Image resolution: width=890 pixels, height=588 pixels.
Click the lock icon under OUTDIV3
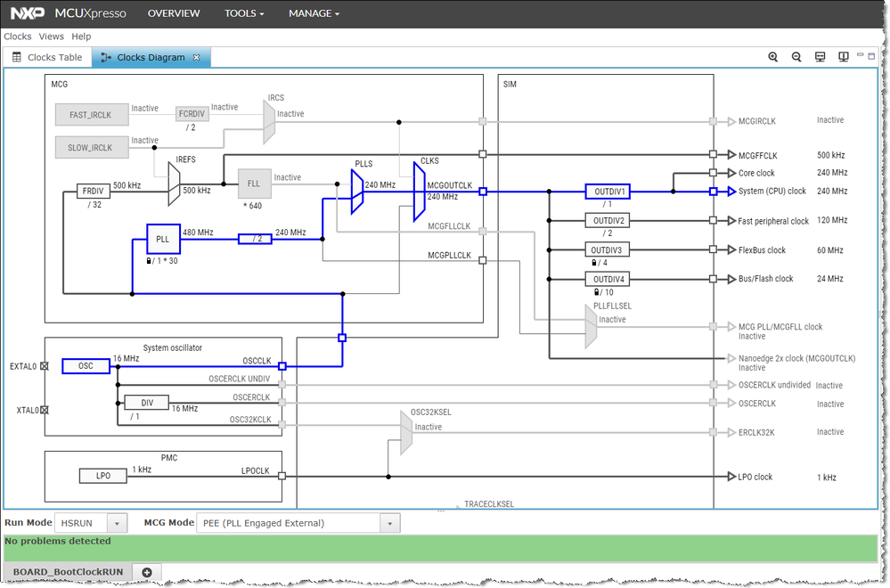[594, 263]
